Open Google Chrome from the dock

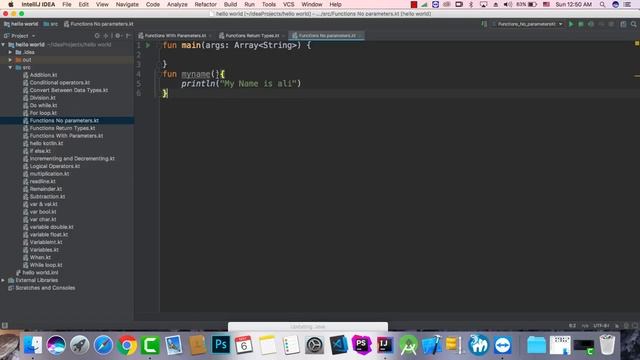(127, 345)
